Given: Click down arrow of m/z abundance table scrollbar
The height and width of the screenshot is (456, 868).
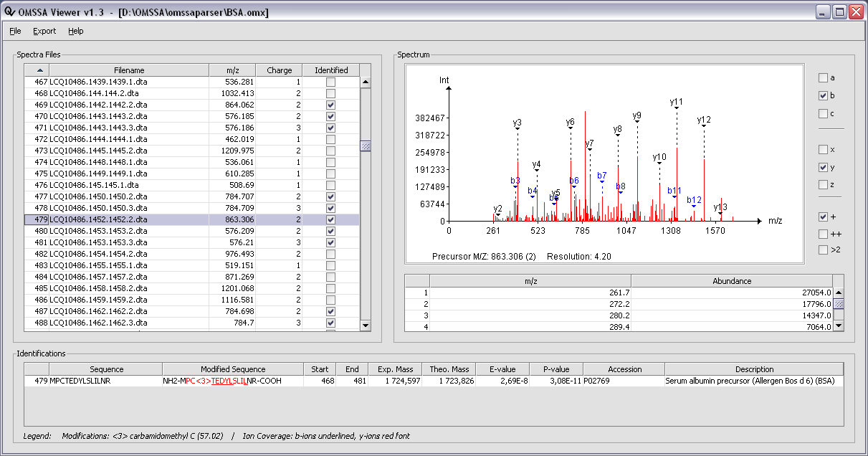Looking at the screenshot, I should click(838, 326).
